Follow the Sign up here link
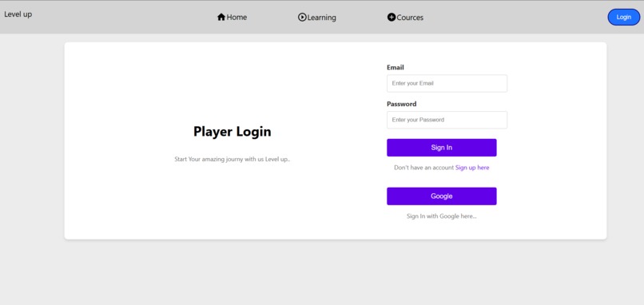 point(472,168)
